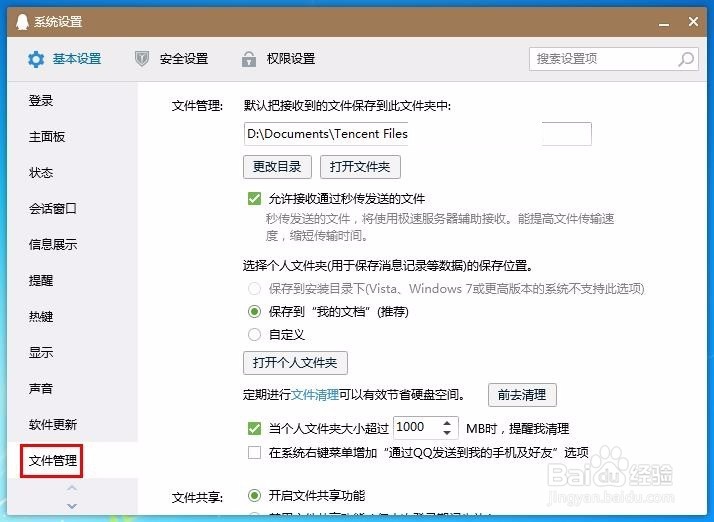The width and height of the screenshot is (714, 522).
Task: Click the 打开文件夹 button
Action: coord(360,167)
